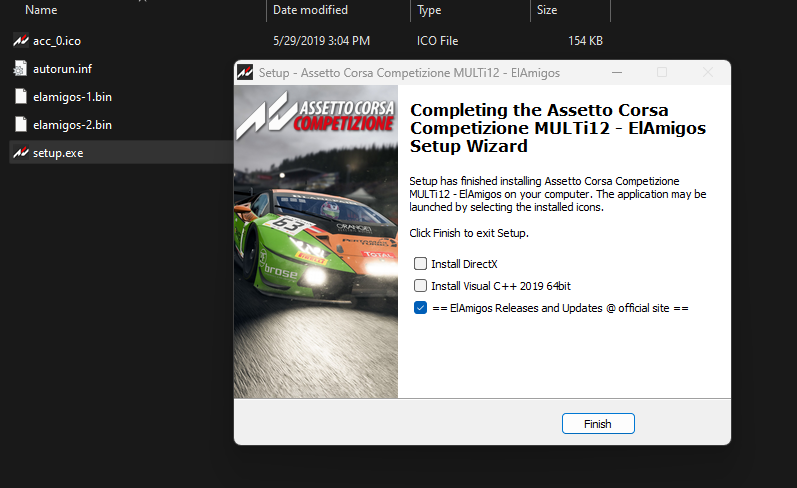Sort files by Size column
The image size is (797, 488).
pos(547,10)
